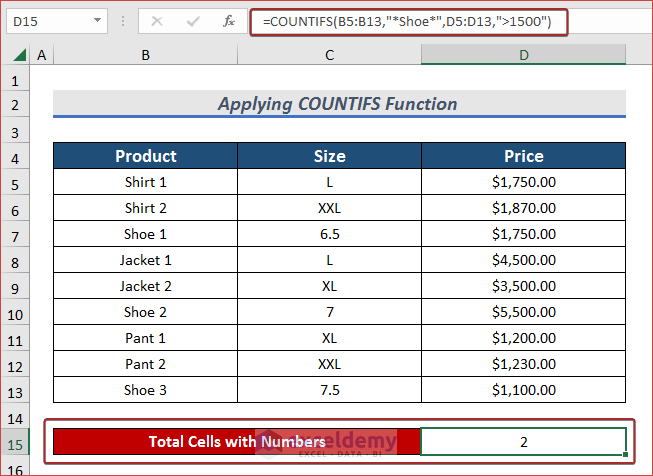Viewport: 653px width, 476px height.
Task: Click inside the Name Box showing D15
Action: pyautogui.click(x=45, y=20)
